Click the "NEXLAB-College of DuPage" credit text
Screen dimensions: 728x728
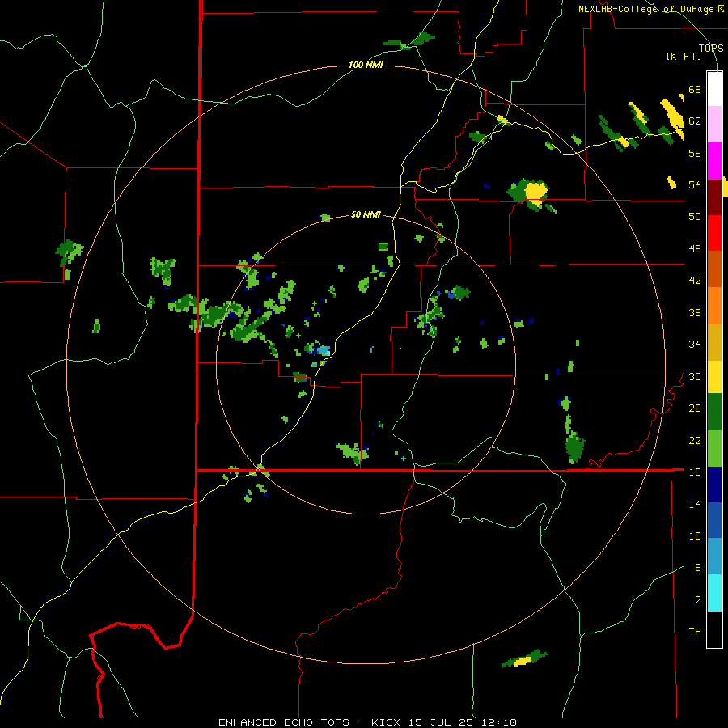645,9
